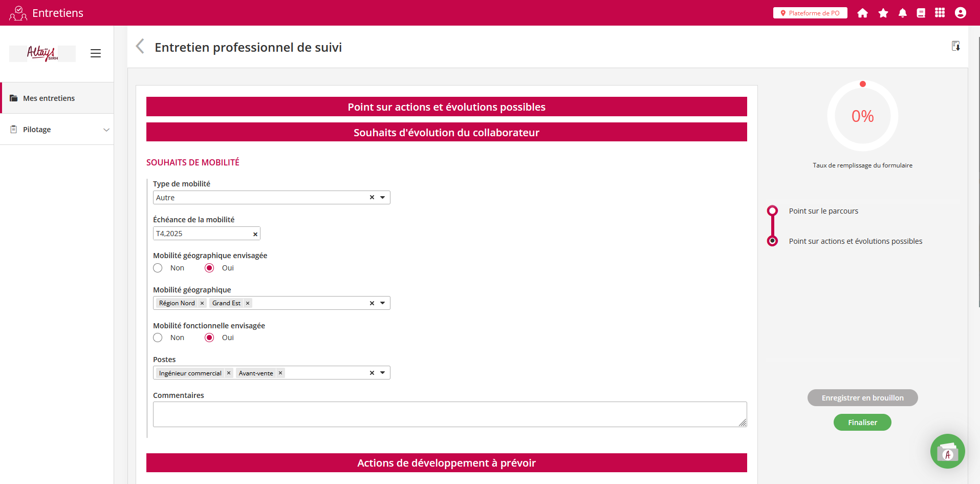Expand the Postes dropdown arrow
Screen dimensions: 980x484
point(382,373)
